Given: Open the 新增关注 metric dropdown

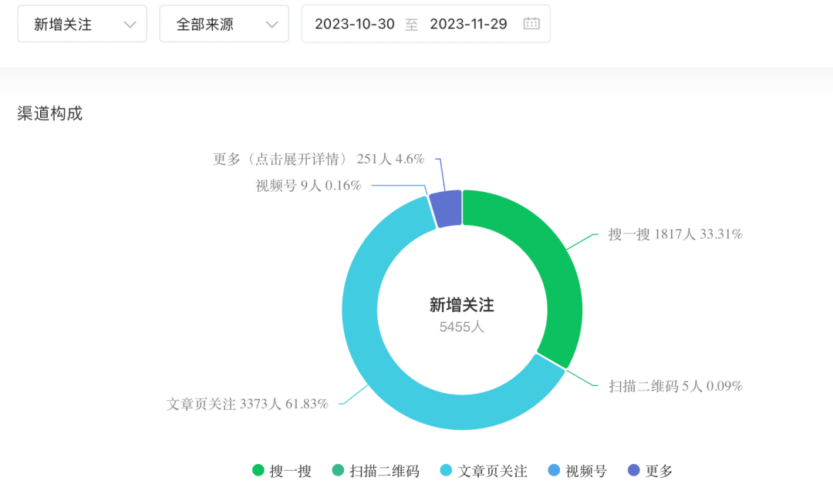Looking at the screenshot, I should [82, 23].
